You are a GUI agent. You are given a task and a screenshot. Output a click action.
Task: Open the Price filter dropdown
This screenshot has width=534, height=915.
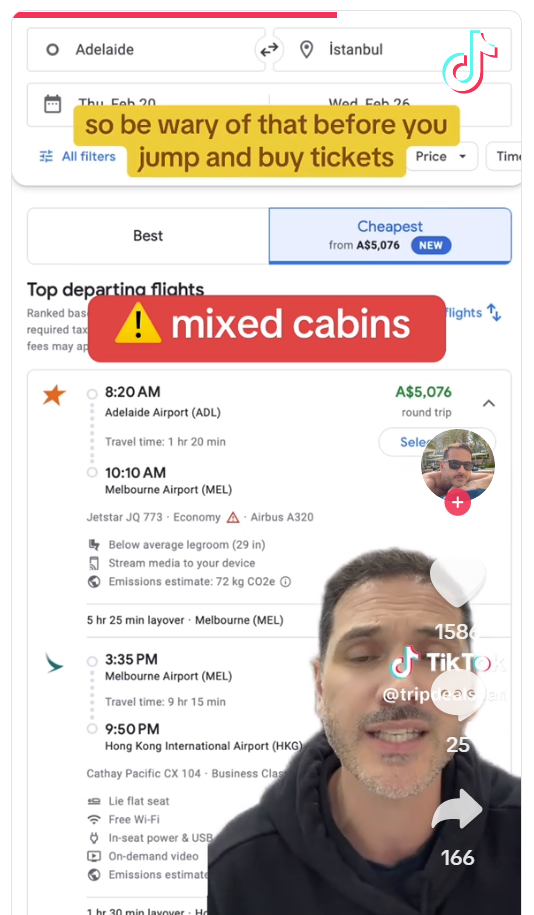click(442, 156)
